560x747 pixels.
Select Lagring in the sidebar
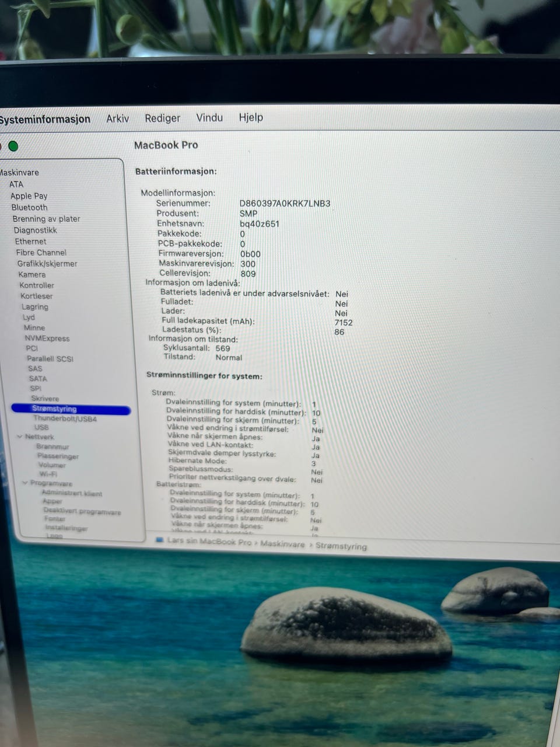[35, 306]
